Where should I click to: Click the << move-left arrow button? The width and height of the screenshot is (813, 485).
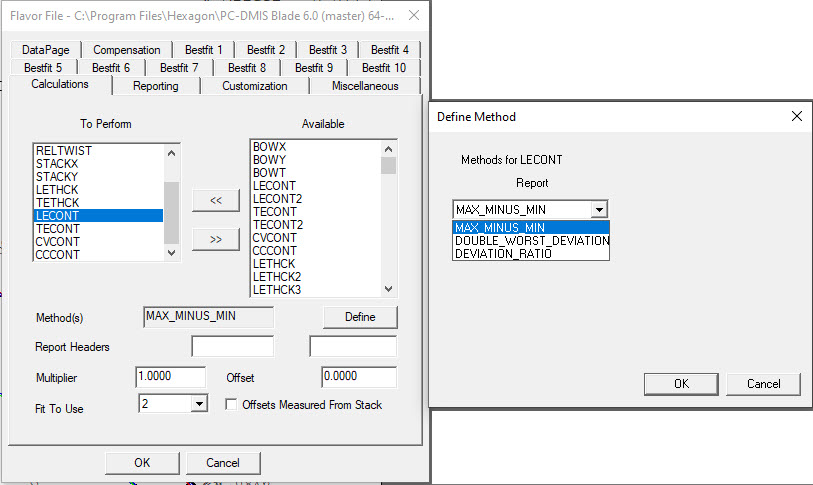[215, 200]
